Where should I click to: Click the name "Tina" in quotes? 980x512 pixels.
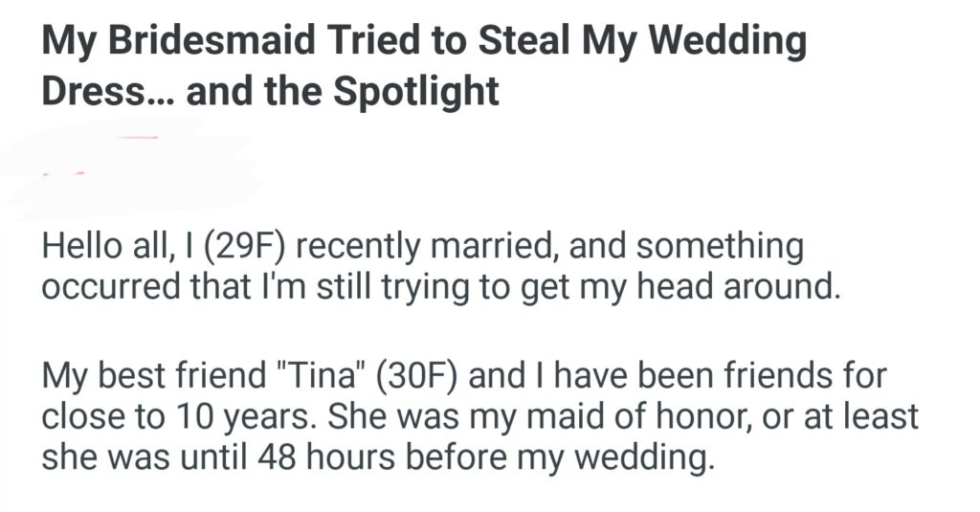click(312, 376)
